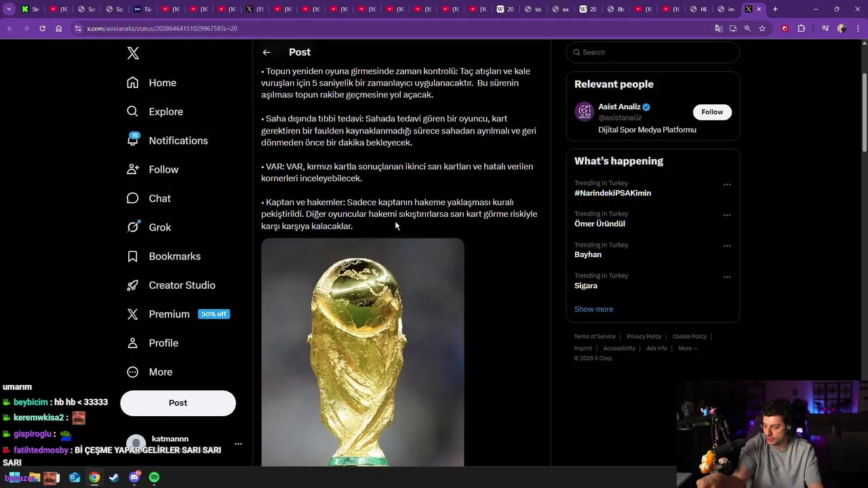Click the 50% off Premium badge
The height and width of the screenshot is (488, 868).
[214, 314]
